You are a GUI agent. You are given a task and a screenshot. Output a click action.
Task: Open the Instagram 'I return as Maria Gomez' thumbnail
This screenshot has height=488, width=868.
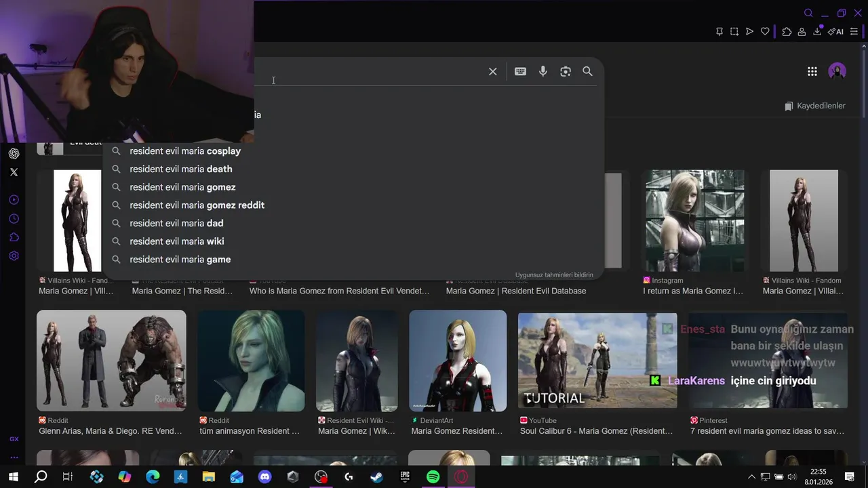695,221
